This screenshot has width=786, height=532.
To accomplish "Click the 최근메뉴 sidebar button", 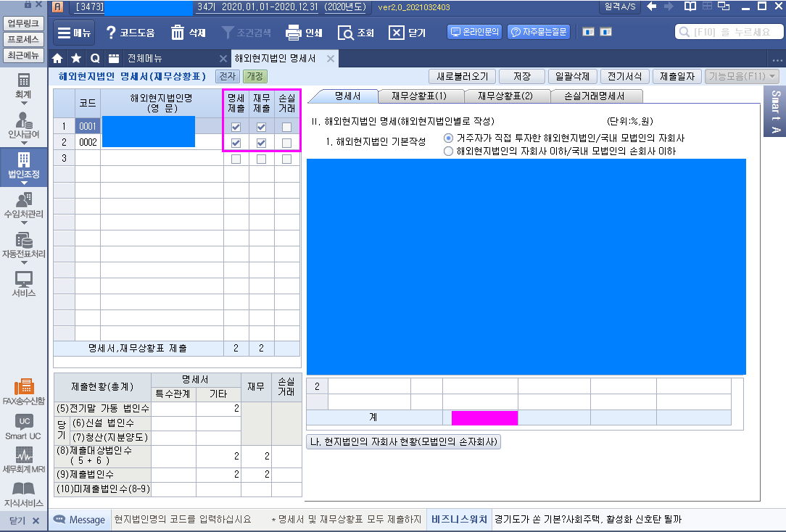I will tap(23, 55).
